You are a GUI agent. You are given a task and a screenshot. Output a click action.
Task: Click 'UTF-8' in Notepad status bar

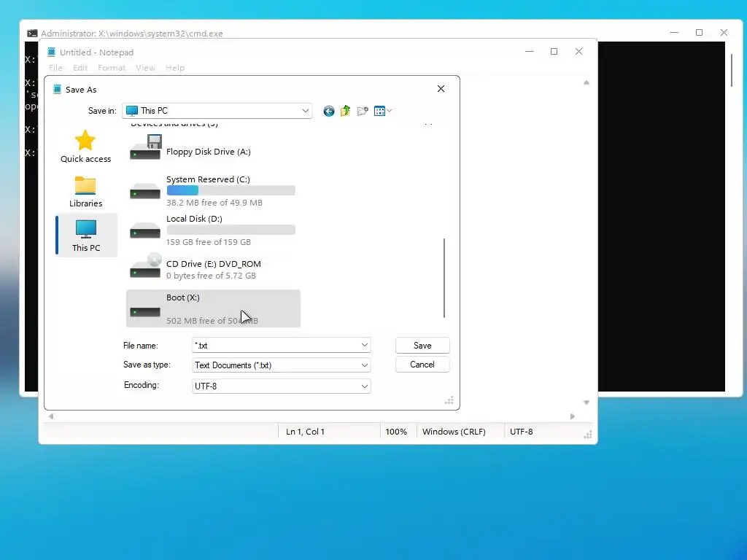[x=521, y=432]
